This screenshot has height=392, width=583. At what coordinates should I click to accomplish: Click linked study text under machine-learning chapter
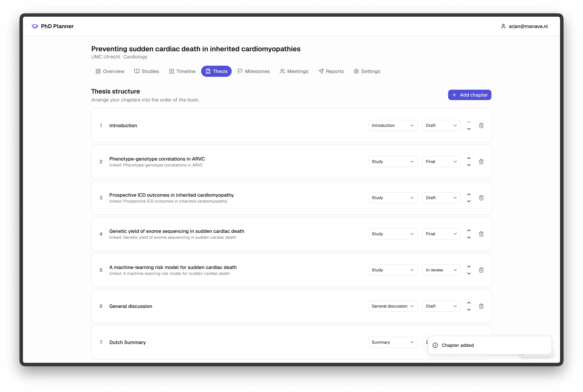pyautogui.click(x=169, y=273)
